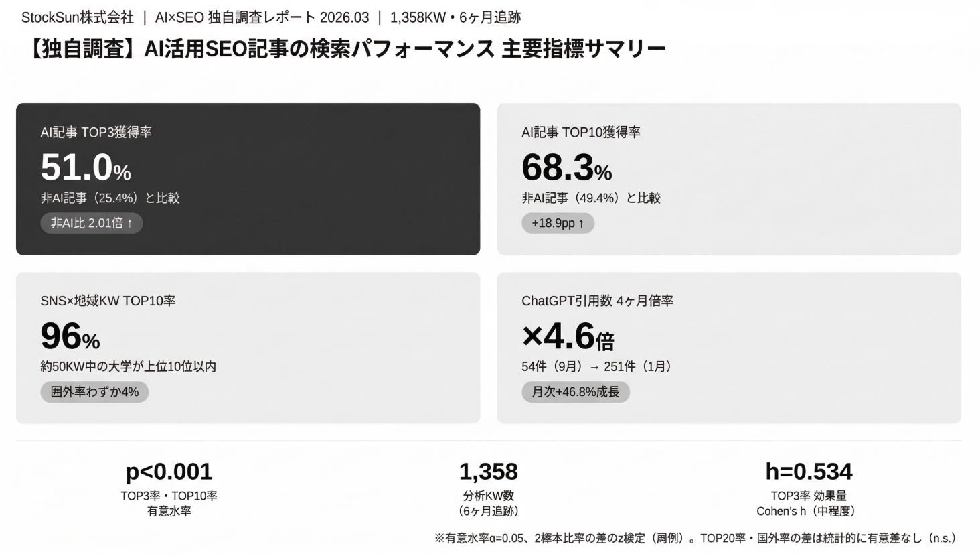
Task: Click the SNS×地域KW TOP10率 label
Action: pyautogui.click(x=108, y=301)
